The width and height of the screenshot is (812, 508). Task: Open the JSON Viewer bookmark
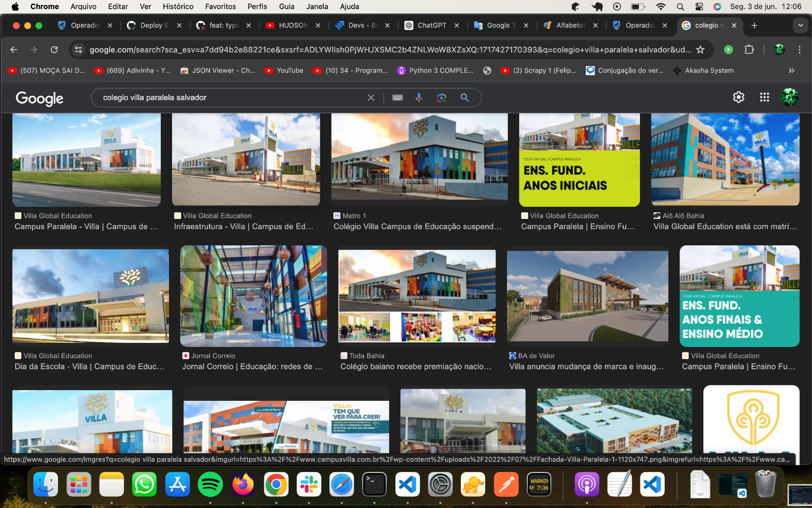point(218,71)
